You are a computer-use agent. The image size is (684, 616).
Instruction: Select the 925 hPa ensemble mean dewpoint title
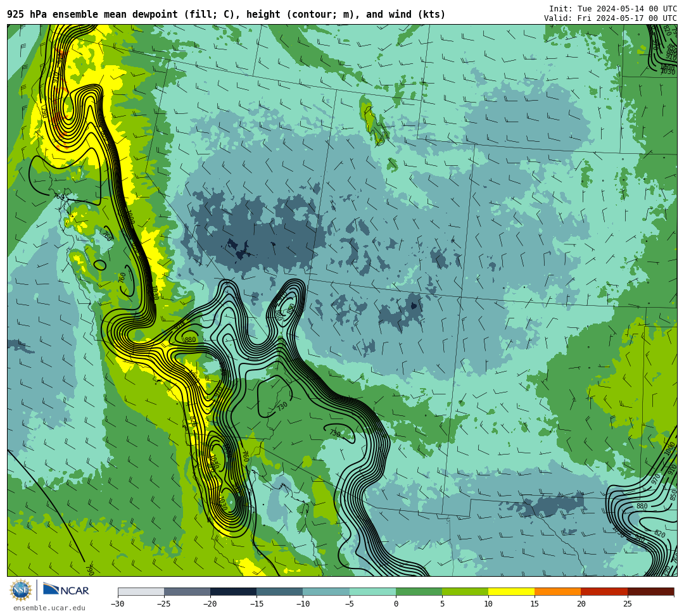click(226, 15)
